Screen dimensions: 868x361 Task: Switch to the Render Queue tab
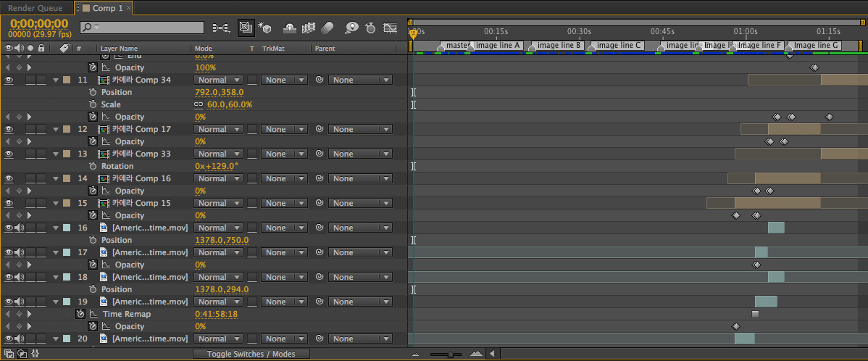click(36, 8)
